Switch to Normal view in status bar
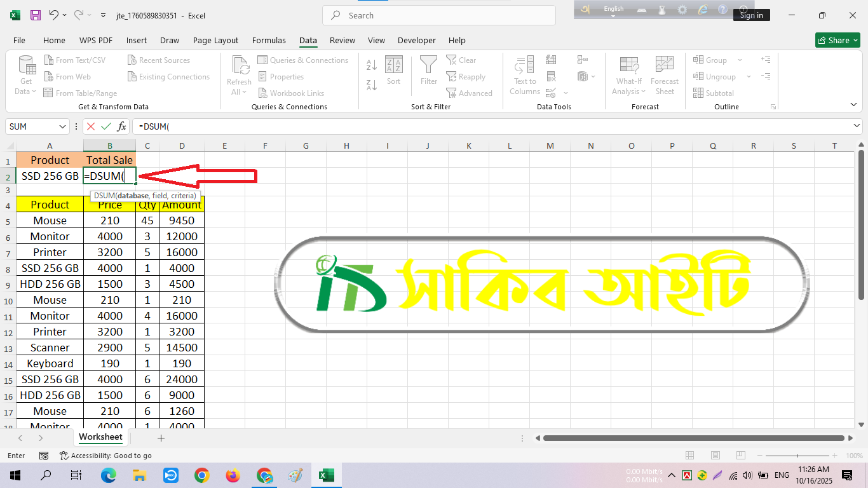The height and width of the screenshot is (488, 868). pyautogui.click(x=690, y=456)
